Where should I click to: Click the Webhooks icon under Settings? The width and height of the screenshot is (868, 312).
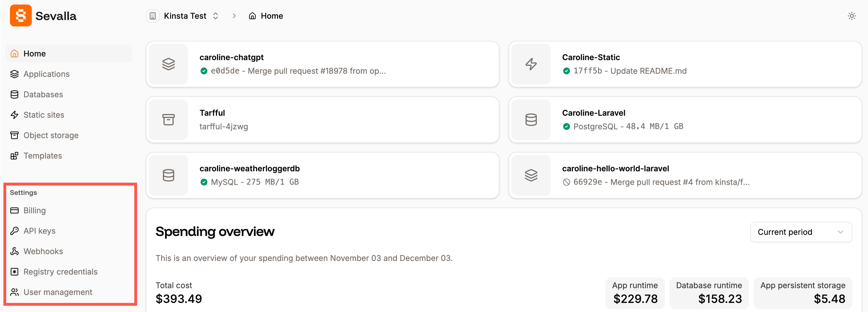pyautogui.click(x=14, y=251)
